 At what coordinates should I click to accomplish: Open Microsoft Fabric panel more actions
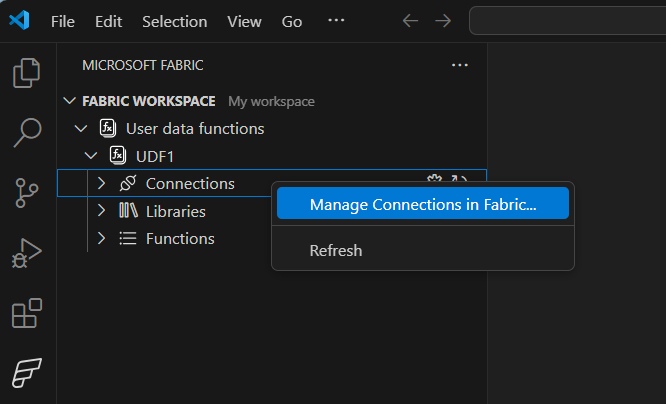[460, 65]
